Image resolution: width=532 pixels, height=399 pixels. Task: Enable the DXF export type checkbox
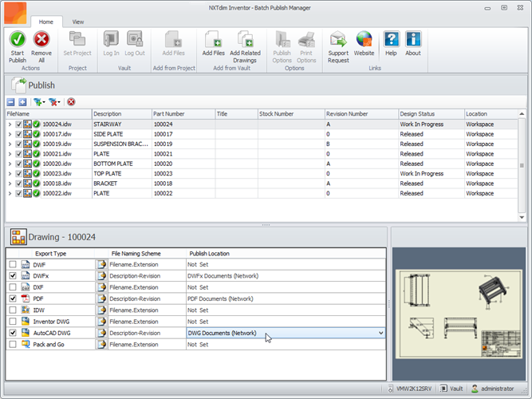(13, 287)
